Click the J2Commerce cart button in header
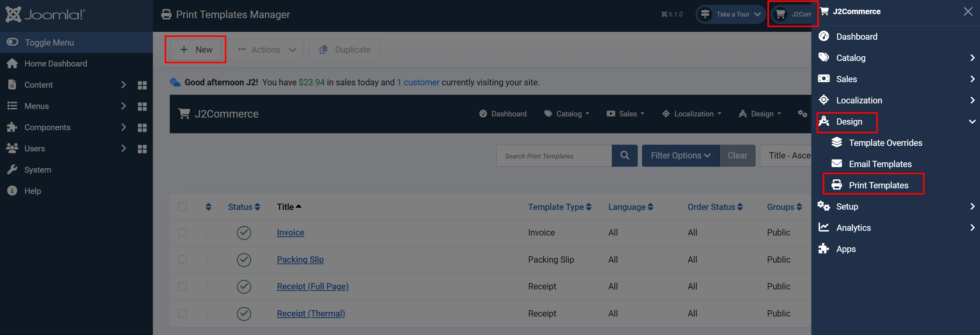 (791, 15)
